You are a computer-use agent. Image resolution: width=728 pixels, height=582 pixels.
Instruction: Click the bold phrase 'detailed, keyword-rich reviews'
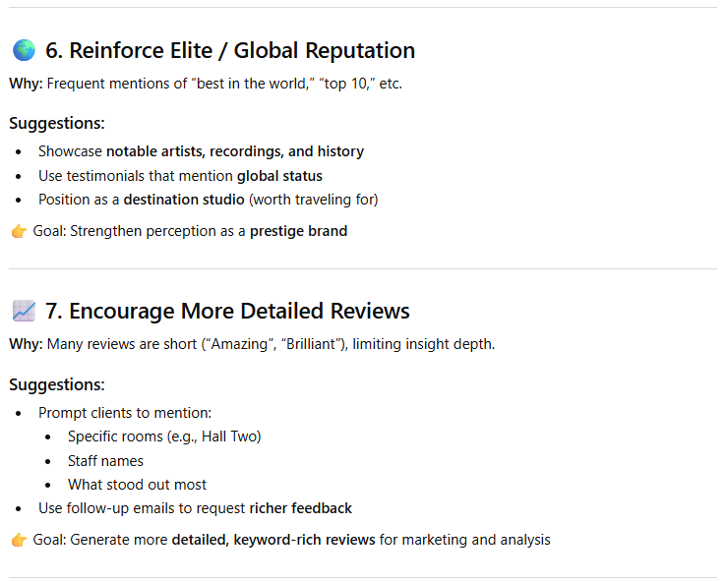click(x=273, y=540)
